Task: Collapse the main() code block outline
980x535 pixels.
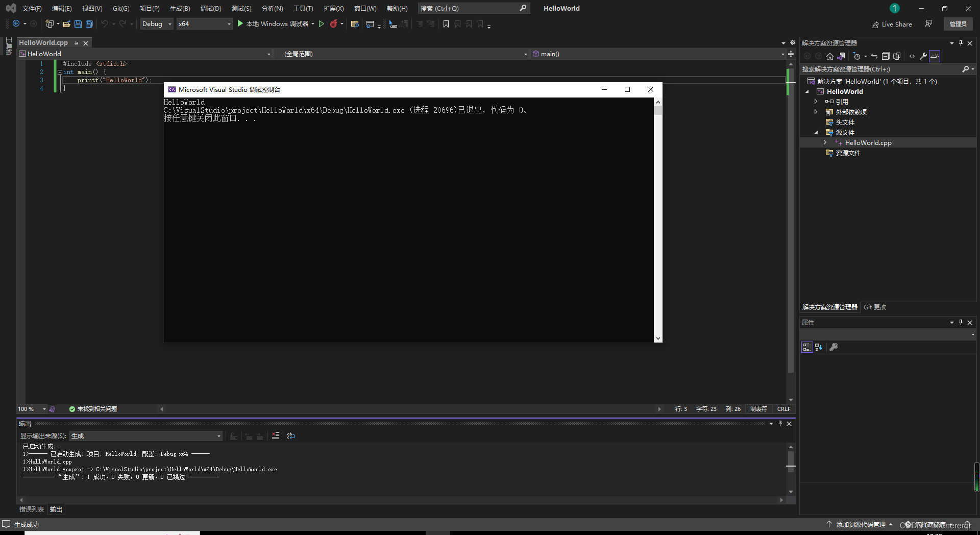Action: (60, 72)
